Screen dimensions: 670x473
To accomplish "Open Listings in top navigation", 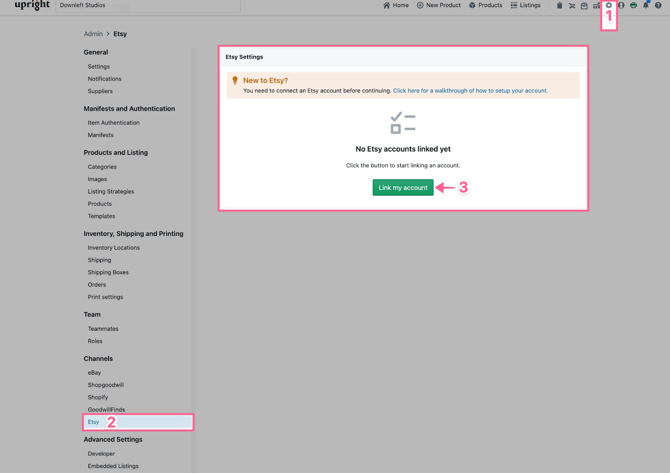I will 526,5.
